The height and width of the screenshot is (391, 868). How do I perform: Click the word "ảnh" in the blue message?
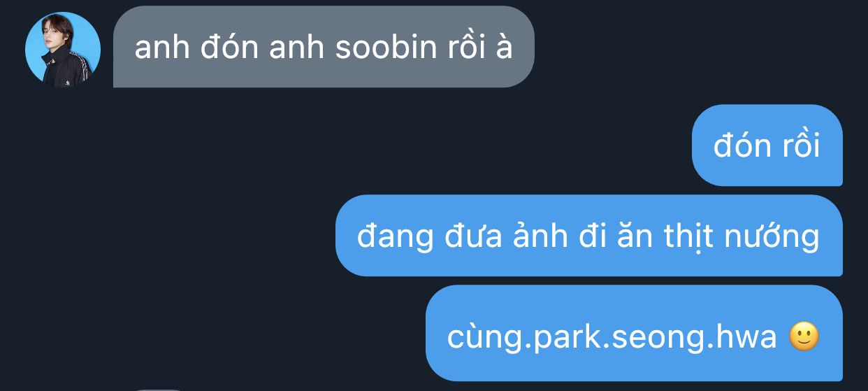click(x=537, y=236)
